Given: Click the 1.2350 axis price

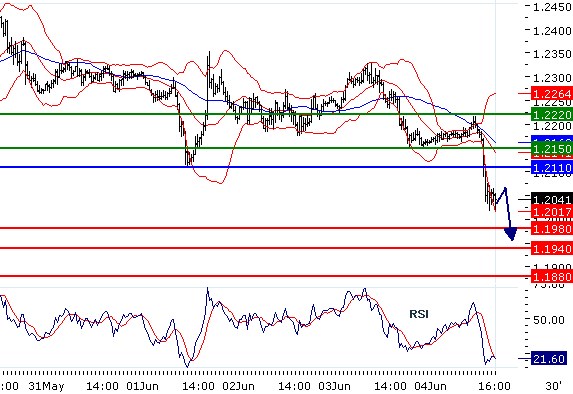Looking at the screenshot, I should 552,54.
